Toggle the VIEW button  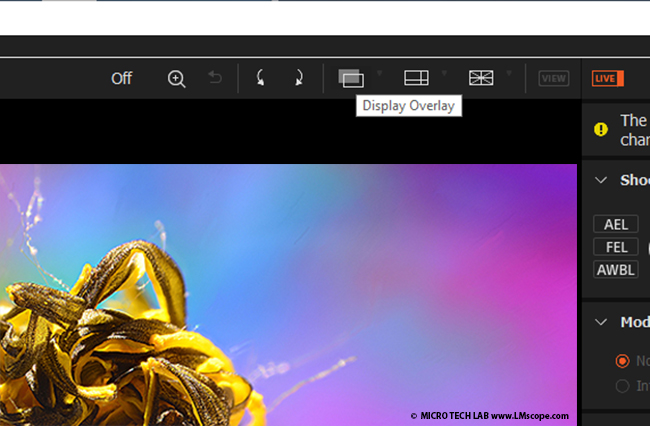click(x=553, y=78)
